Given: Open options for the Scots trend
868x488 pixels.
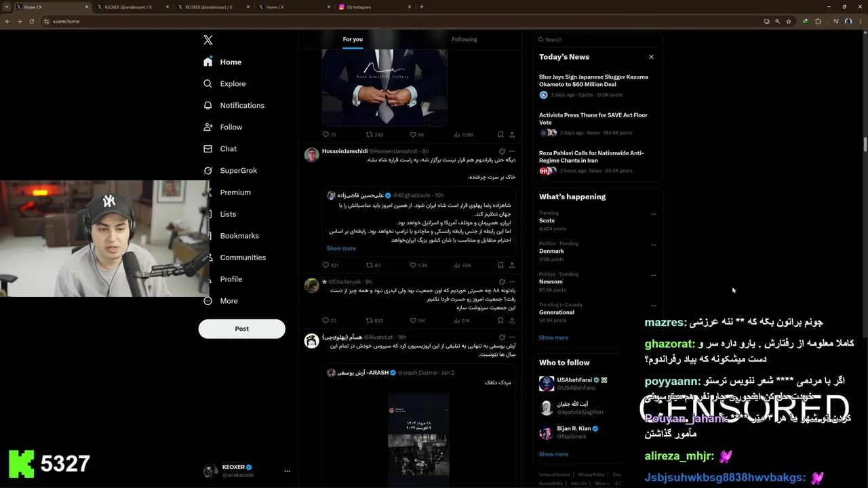Looking at the screenshot, I should tap(654, 214).
